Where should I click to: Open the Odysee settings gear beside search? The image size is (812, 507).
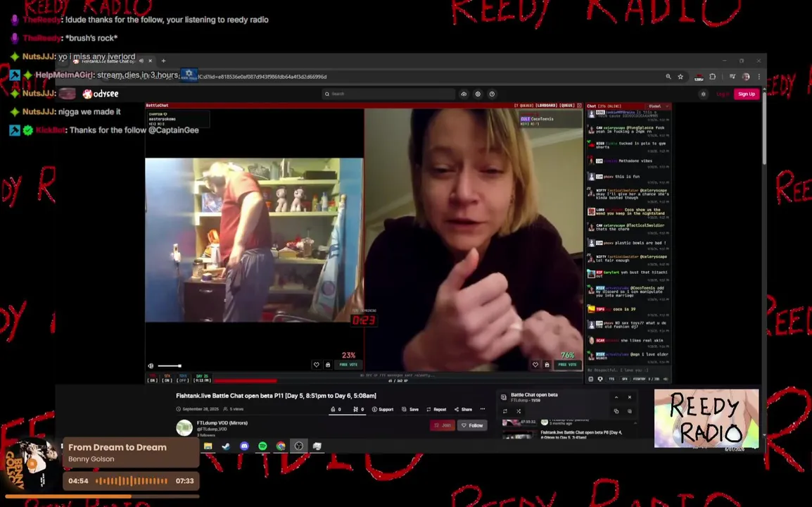coord(478,94)
